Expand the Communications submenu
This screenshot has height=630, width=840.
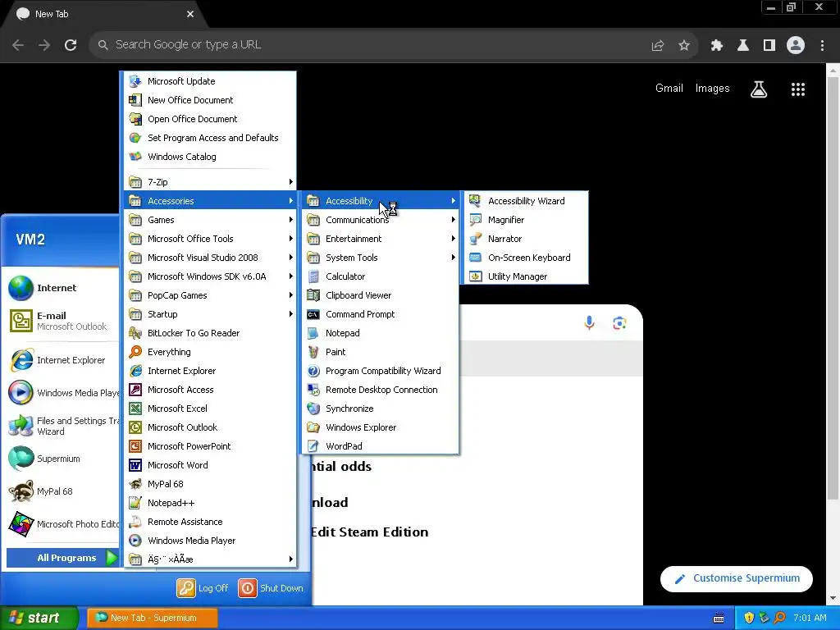click(x=381, y=220)
